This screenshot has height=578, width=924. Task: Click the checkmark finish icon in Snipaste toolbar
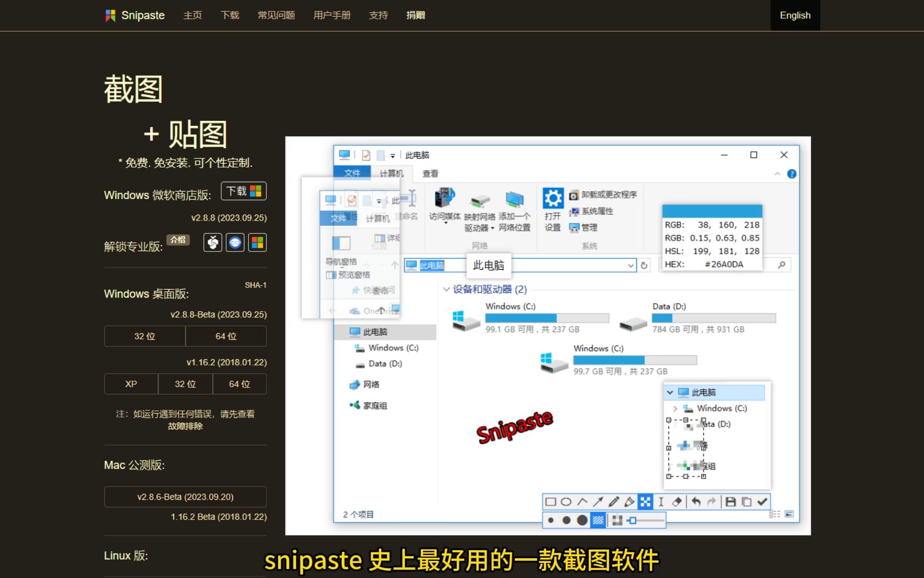(x=763, y=501)
